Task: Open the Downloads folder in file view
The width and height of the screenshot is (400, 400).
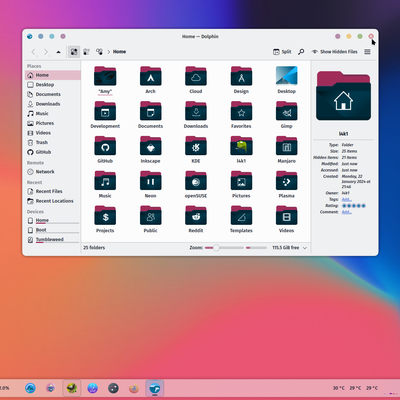Action: coord(196,115)
